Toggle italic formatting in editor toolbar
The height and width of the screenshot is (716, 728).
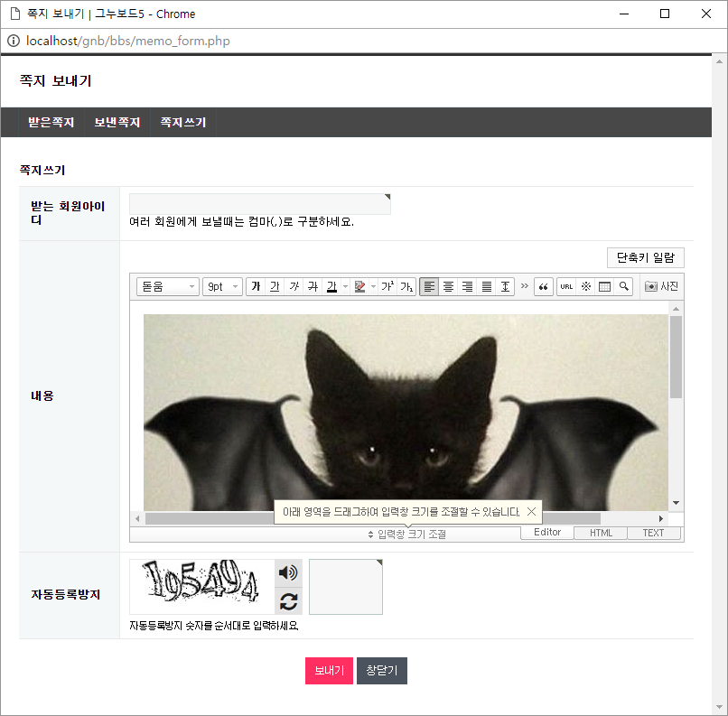point(294,287)
